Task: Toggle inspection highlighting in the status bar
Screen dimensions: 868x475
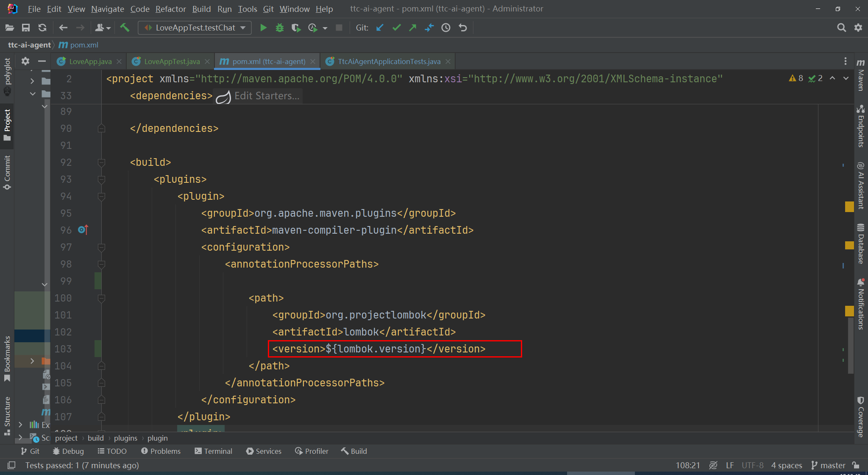Action: pos(714,465)
